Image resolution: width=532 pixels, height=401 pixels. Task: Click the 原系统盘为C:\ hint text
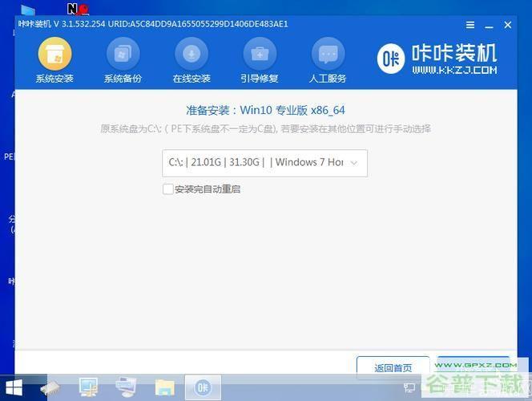tap(265, 129)
